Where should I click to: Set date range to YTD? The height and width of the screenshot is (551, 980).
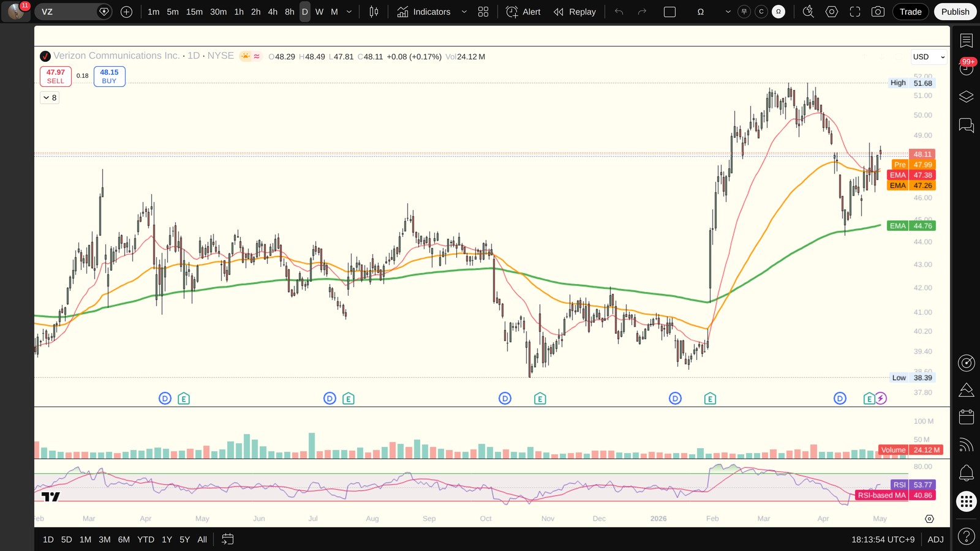click(x=146, y=539)
